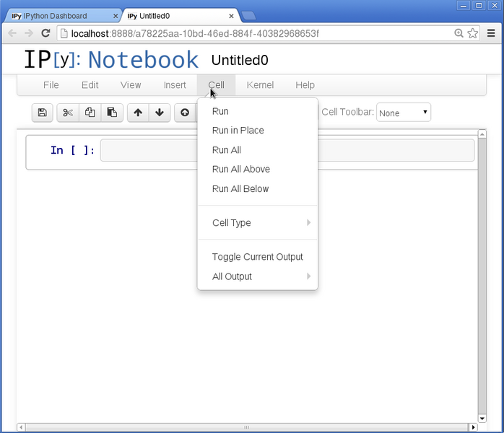The width and height of the screenshot is (504, 433).
Task: Go forward with browser forward arrow
Action: [29, 33]
